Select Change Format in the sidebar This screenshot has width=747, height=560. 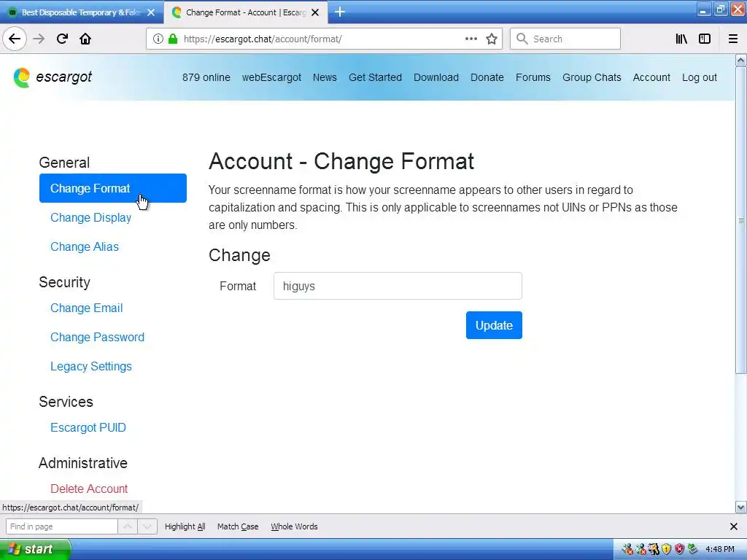point(113,188)
